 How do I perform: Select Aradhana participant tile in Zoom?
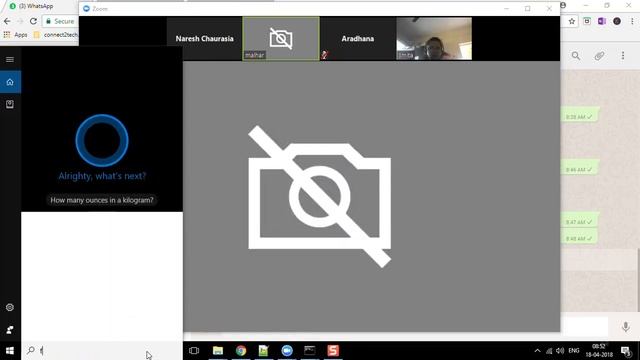[x=358, y=38]
